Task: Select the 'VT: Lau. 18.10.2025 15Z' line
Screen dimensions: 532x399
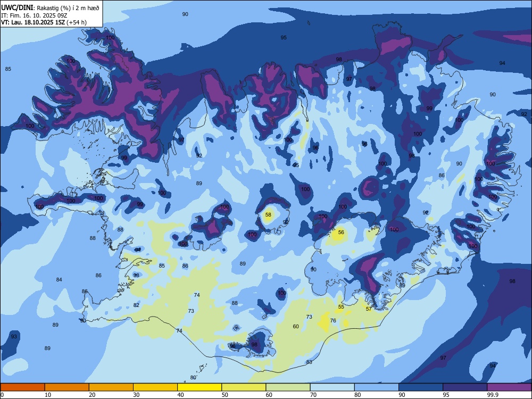Action: 33,22
